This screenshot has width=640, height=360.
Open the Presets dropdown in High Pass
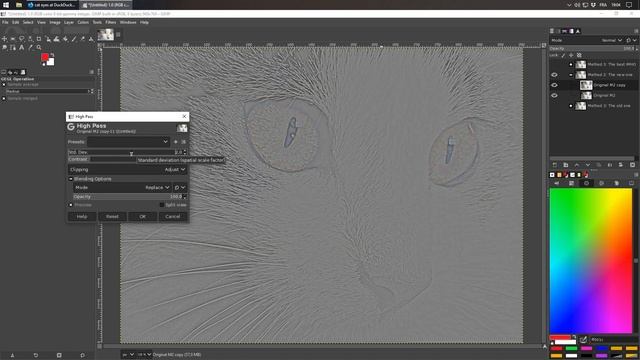128,142
